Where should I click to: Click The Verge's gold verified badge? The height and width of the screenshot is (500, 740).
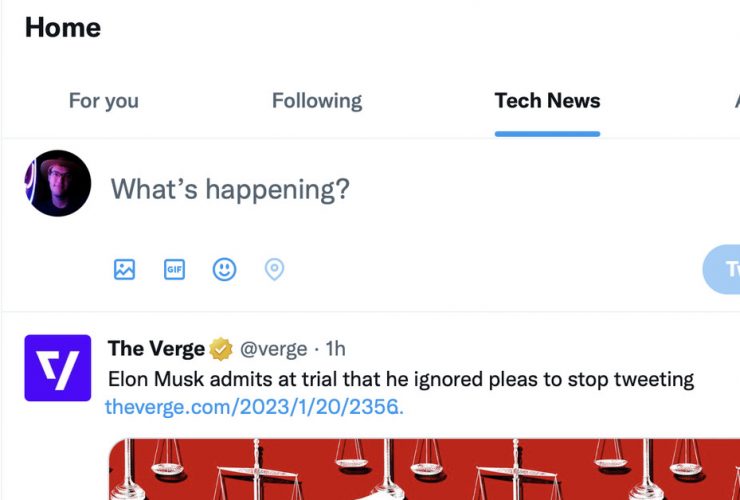221,349
